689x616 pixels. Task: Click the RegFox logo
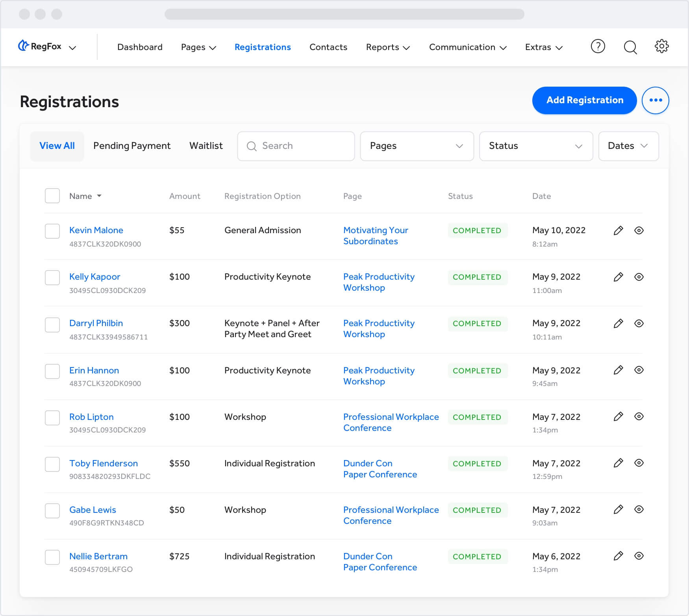(x=41, y=46)
